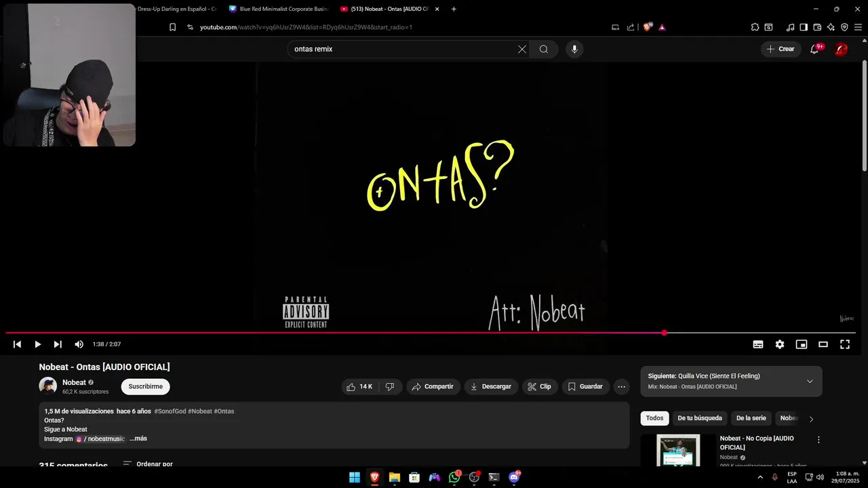
Task: Switch to miniplayer mode
Action: (x=802, y=344)
